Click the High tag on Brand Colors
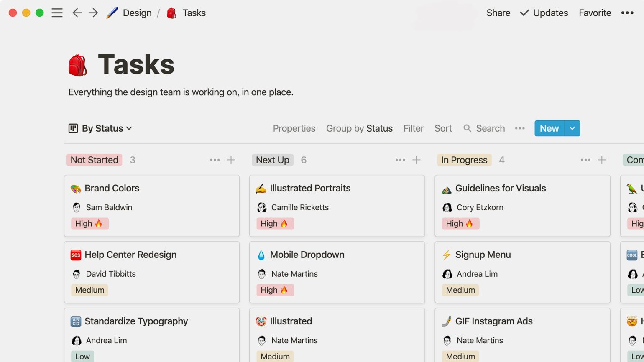Screen dimensions: 644x362 [x=89, y=224]
